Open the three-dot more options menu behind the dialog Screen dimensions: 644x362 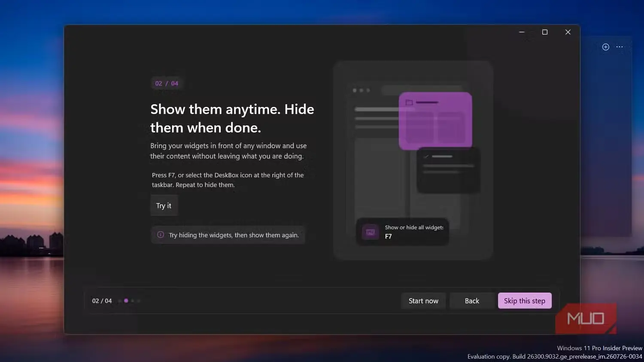[619, 47]
